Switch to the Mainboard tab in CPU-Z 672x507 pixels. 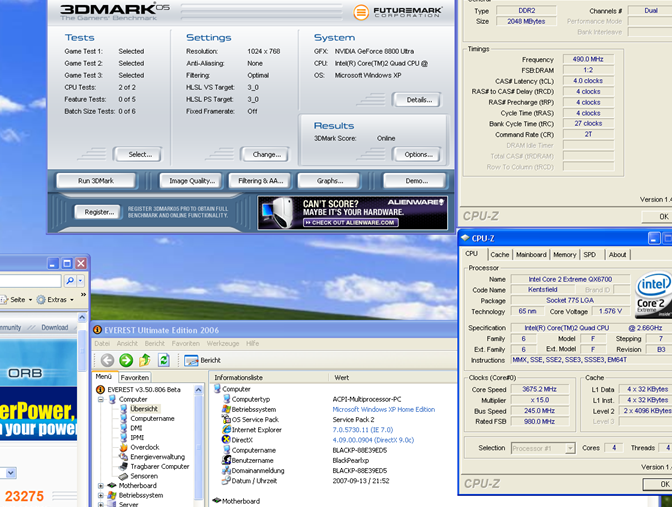click(531, 255)
